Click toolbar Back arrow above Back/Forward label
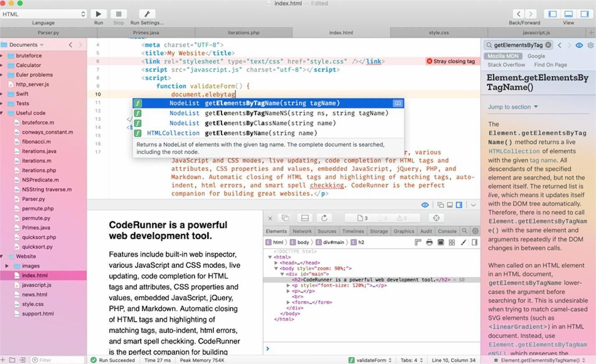The width and height of the screenshot is (596, 364). coord(518,14)
